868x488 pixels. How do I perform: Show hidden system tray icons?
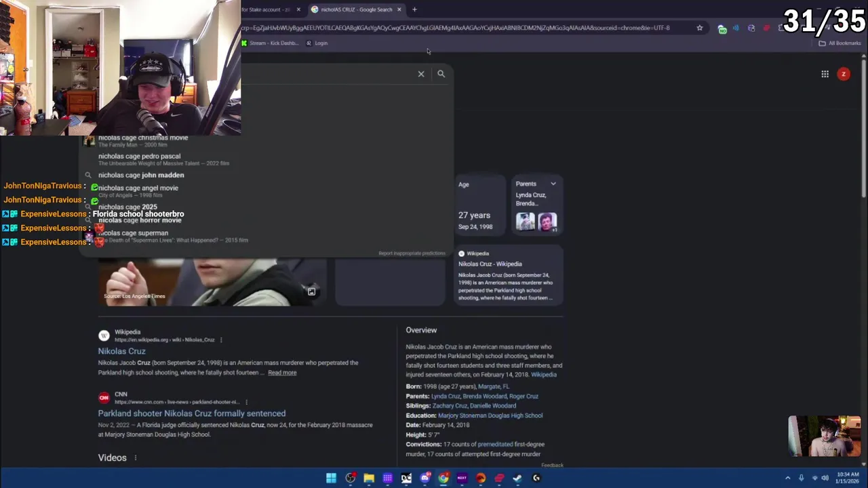pyautogui.click(x=787, y=478)
